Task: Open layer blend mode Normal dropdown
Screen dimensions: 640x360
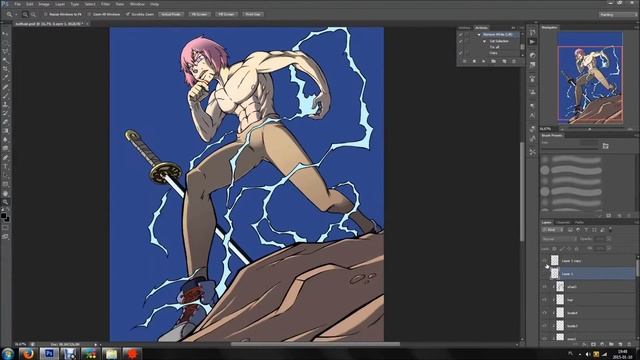Action: tap(559, 239)
